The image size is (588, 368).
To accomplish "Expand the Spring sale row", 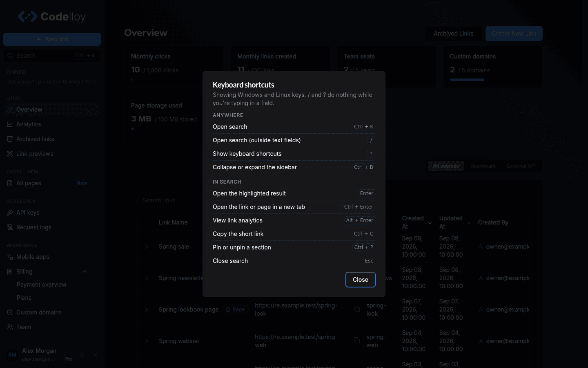I will 147,247.
